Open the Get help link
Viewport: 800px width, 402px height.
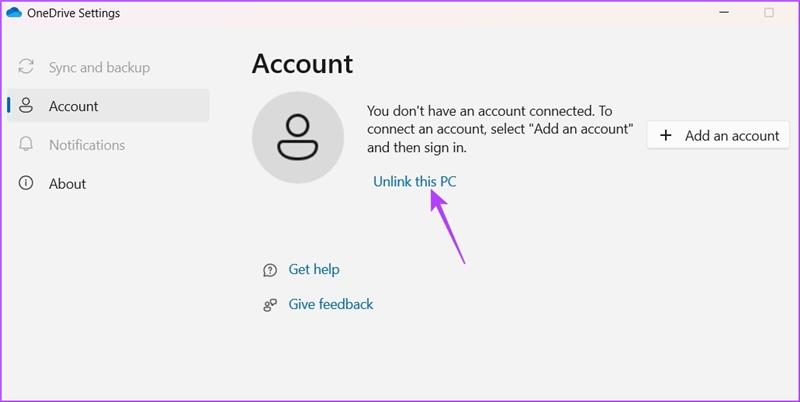point(314,269)
